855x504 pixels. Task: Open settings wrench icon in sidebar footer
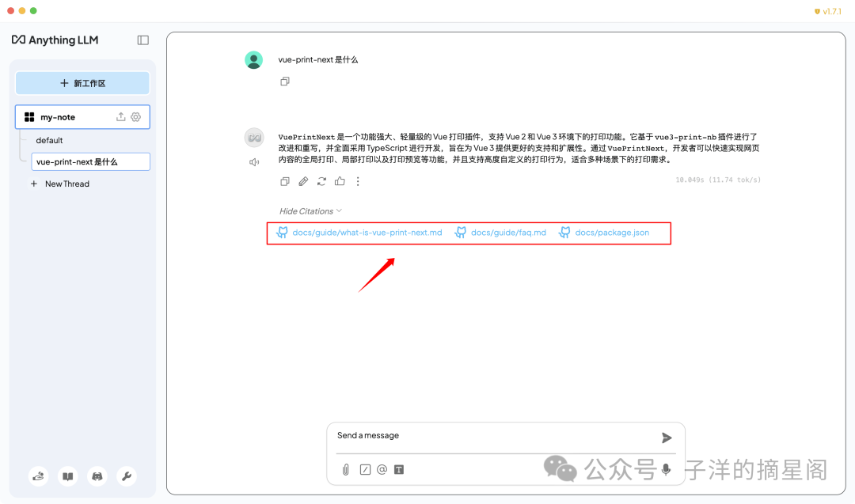click(x=127, y=476)
